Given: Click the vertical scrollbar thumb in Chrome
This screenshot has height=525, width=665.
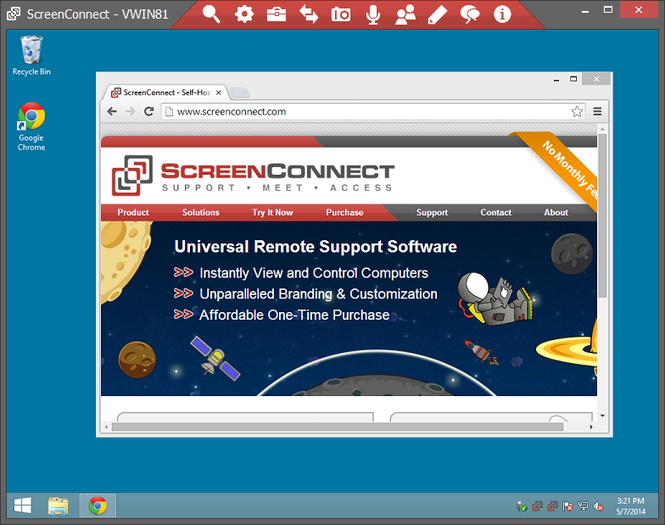Looking at the screenshot, I should click(603, 215).
